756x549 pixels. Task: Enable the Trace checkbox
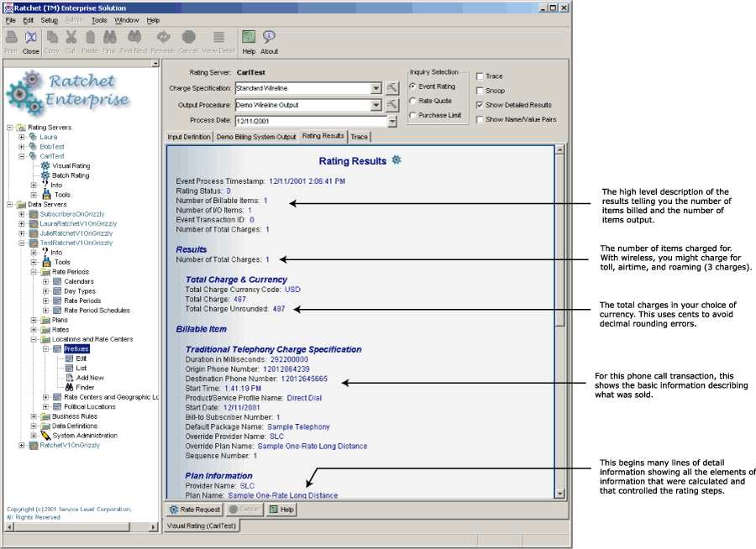[x=480, y=76]
